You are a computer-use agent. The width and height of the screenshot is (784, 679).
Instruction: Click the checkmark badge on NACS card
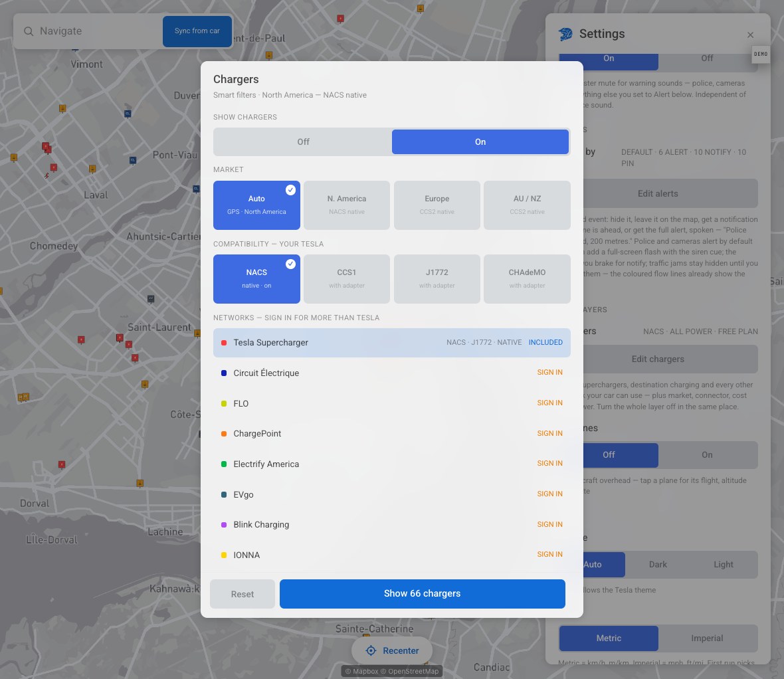290,264
